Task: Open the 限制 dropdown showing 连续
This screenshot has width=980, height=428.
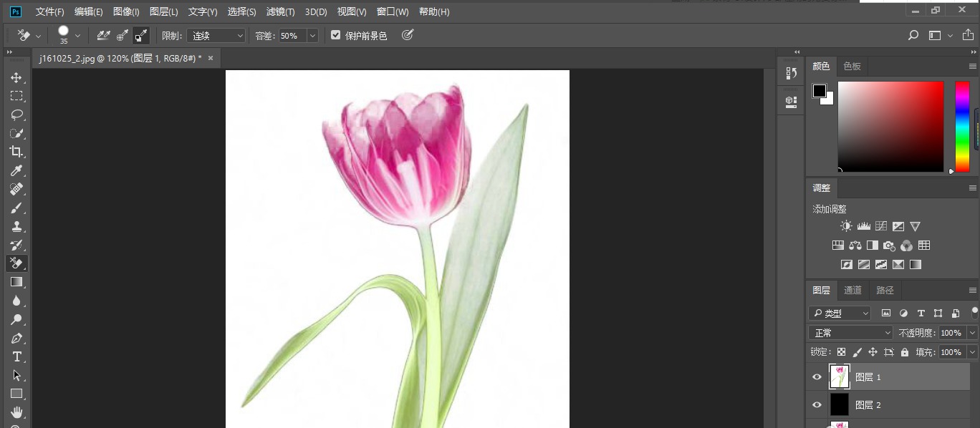Action: pyautogui.click(x=216, y=35)
